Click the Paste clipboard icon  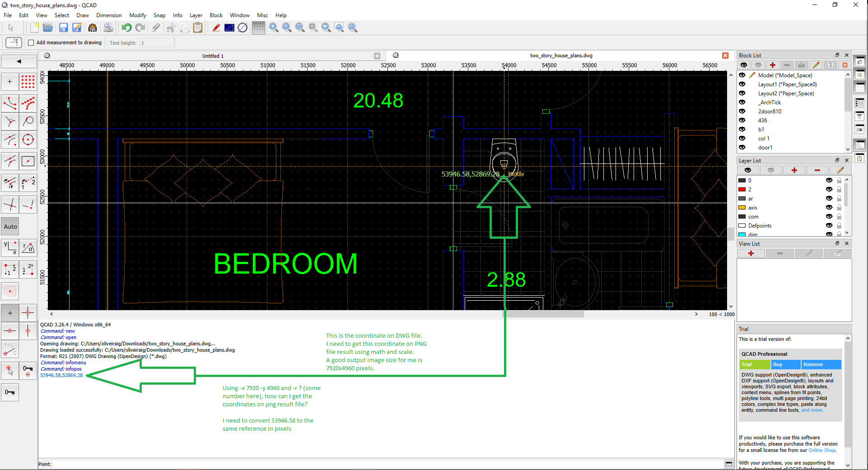tap(198, 28)
